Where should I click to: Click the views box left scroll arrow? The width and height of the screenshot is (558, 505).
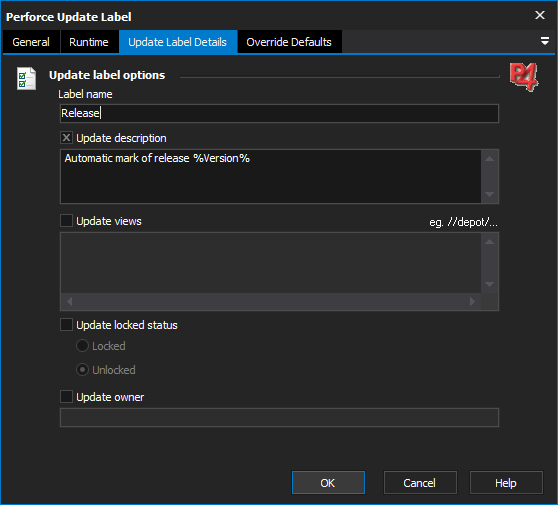(x=69, y=301)
